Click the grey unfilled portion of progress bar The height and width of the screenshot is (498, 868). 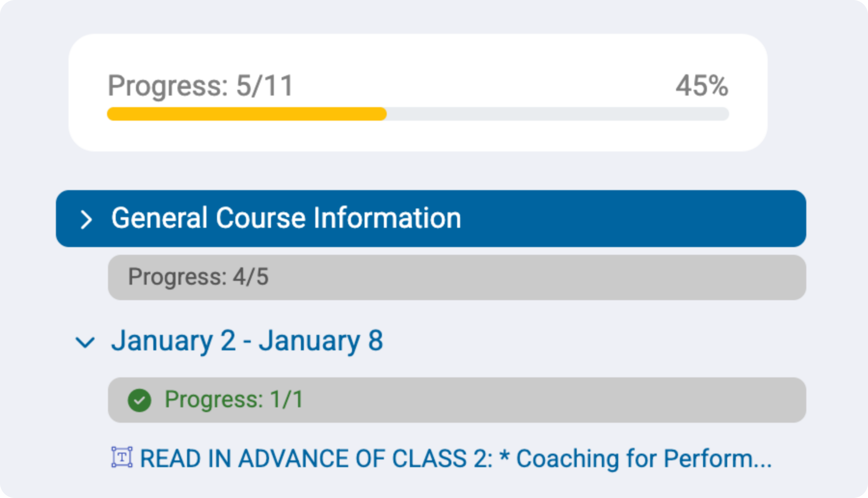558,114
